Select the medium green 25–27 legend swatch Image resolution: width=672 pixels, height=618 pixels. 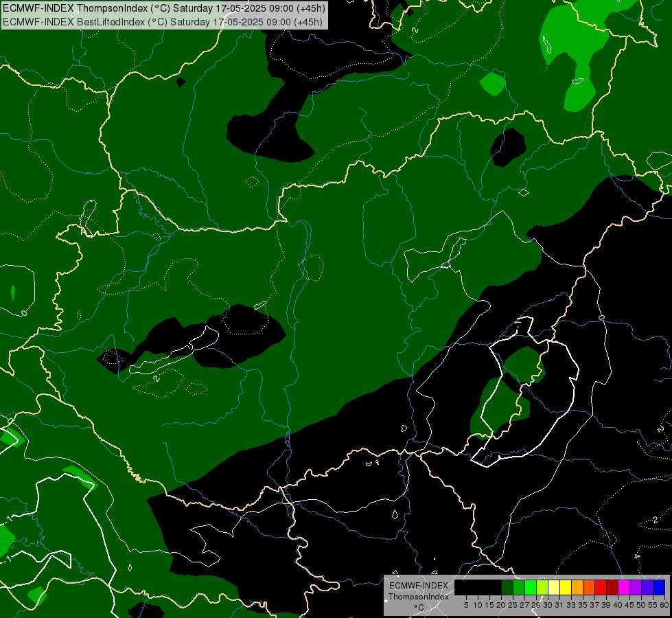click(519, 587)
